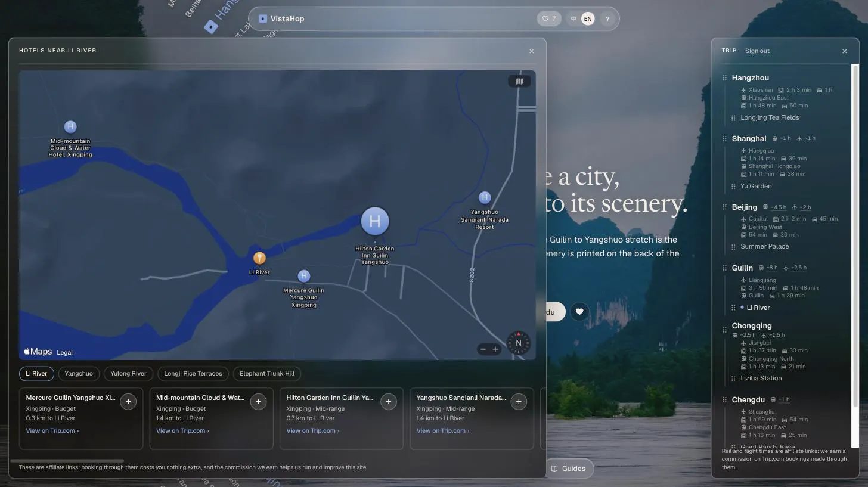Image resolution: width=868 pixels, height=487 pixels.
Task: Click the Mercure Guilin Yangshuo Xingping pin
Action: [303, 276]
